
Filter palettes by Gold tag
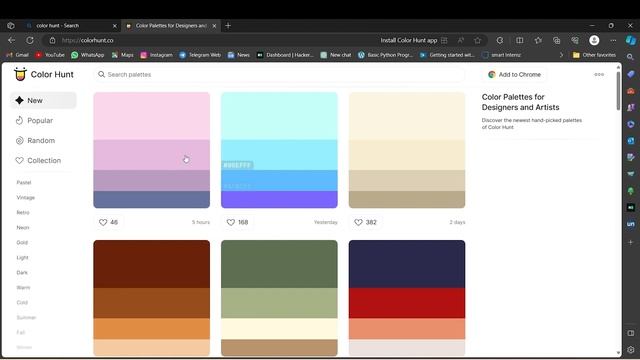(22, 242)
